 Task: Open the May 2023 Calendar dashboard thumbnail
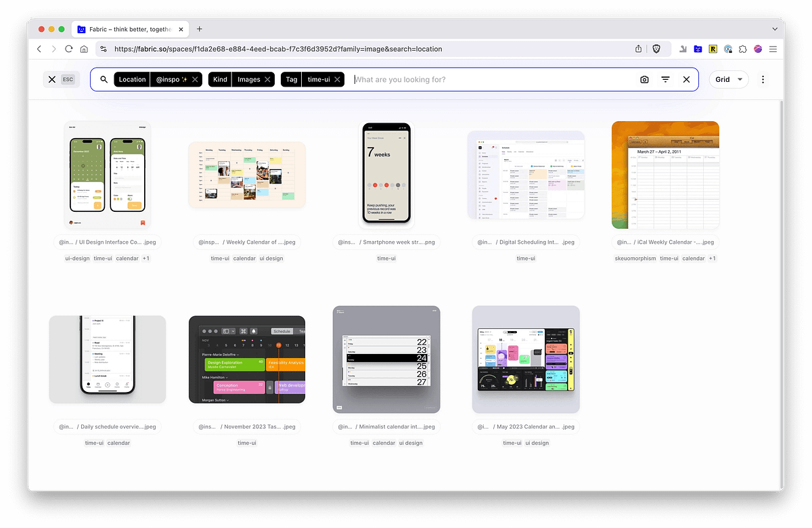point(526,359)
